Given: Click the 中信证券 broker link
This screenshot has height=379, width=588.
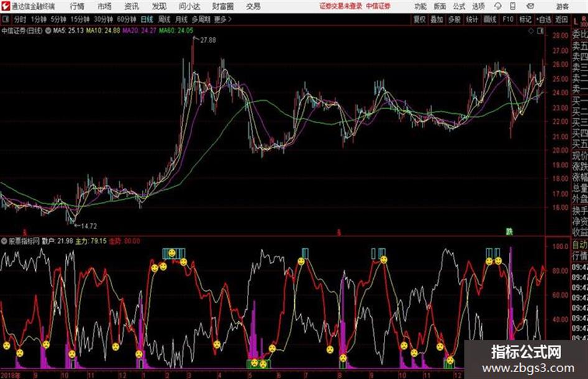Looking at the screenshot, I should tap(378, 6).
